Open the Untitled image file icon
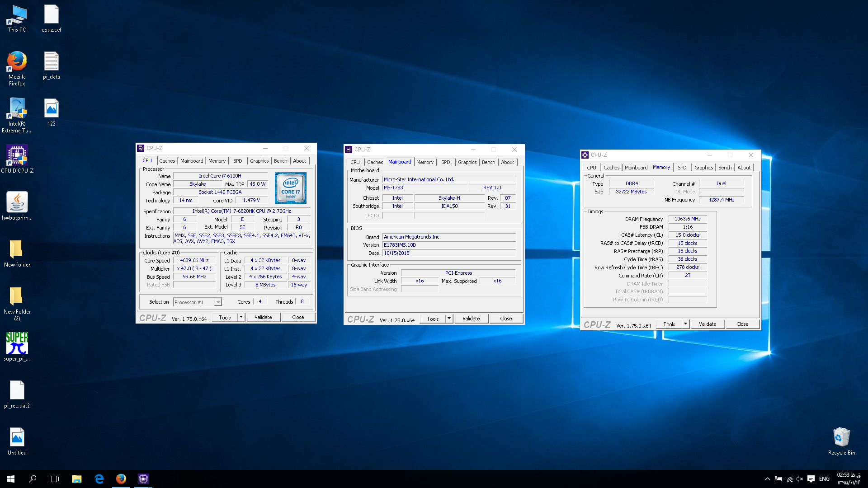 click(x=17, y=441)
